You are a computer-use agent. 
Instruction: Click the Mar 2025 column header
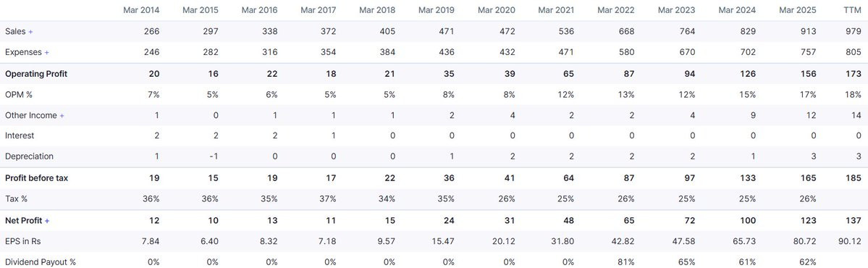[x=797, y=11]
